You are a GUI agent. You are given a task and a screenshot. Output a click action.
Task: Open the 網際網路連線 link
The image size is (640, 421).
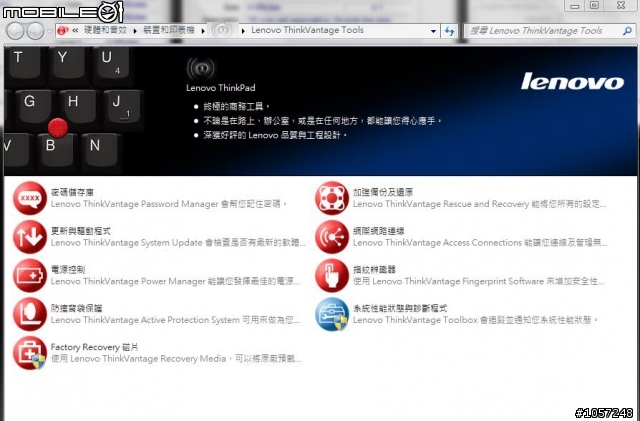click(379, 231)
